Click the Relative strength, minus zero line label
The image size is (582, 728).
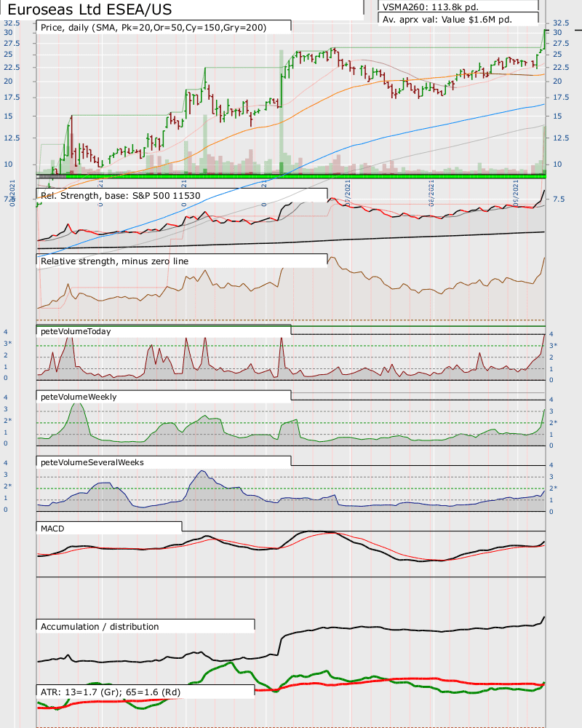click(114, 261)
